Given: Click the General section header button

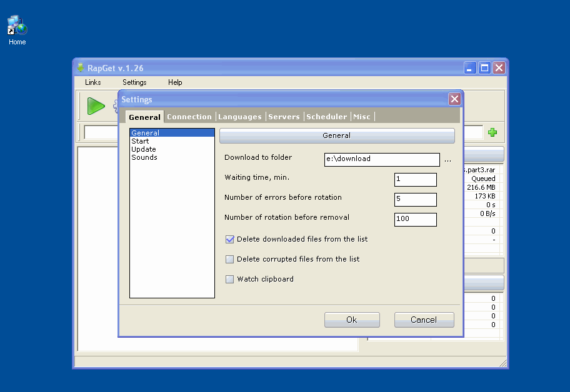Looking at the screenshot, I should (337, 135).
